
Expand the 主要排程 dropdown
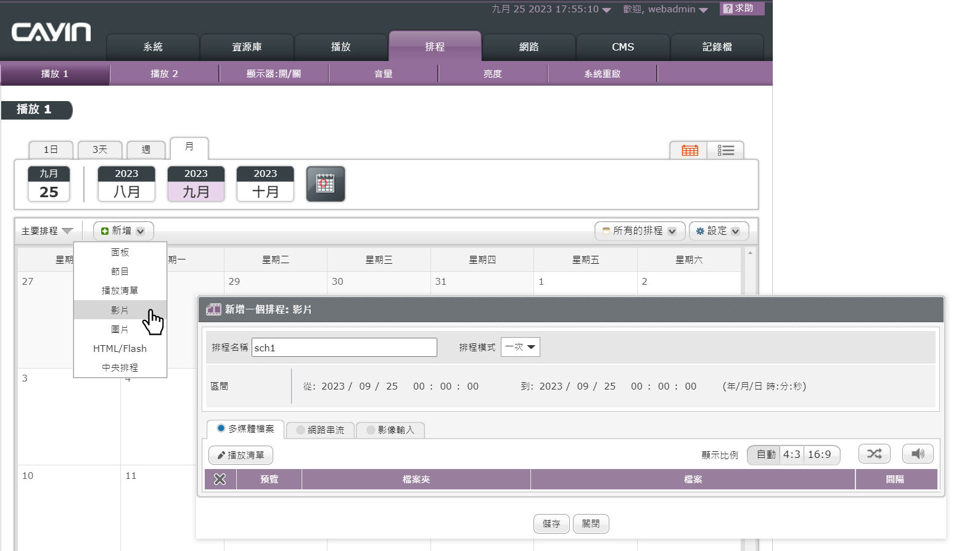[x=47, y=231]
